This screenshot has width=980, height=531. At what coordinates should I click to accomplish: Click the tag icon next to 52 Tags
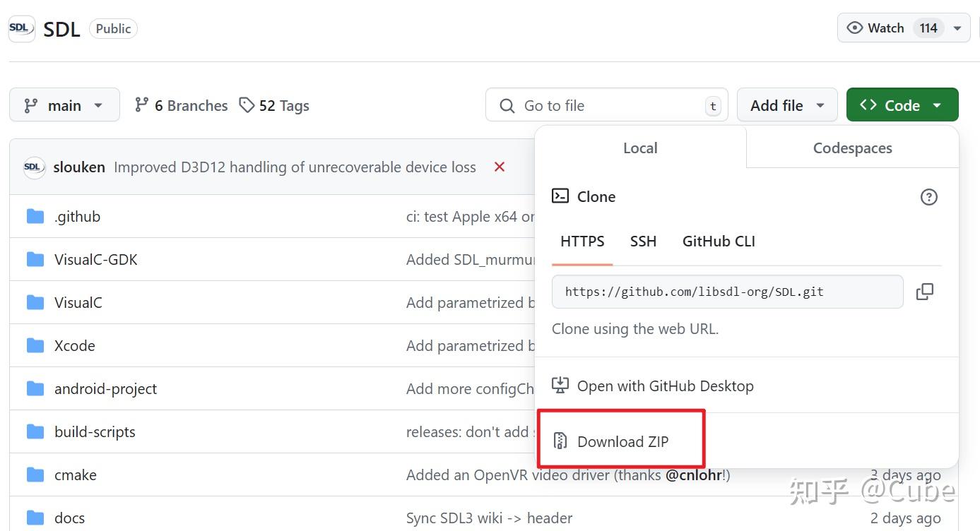click(247, 105)
